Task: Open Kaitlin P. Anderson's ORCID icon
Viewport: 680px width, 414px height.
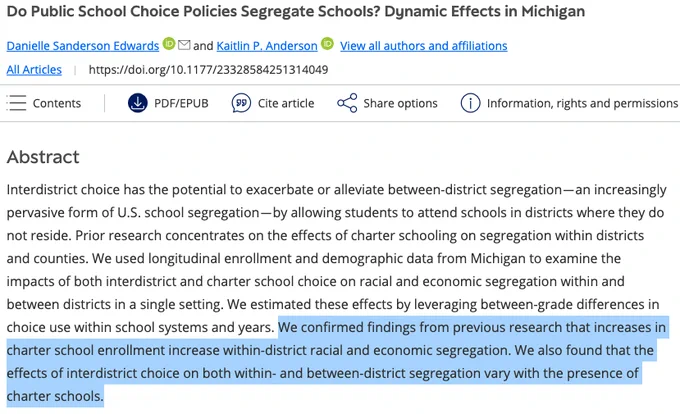Action: (327, 44)
